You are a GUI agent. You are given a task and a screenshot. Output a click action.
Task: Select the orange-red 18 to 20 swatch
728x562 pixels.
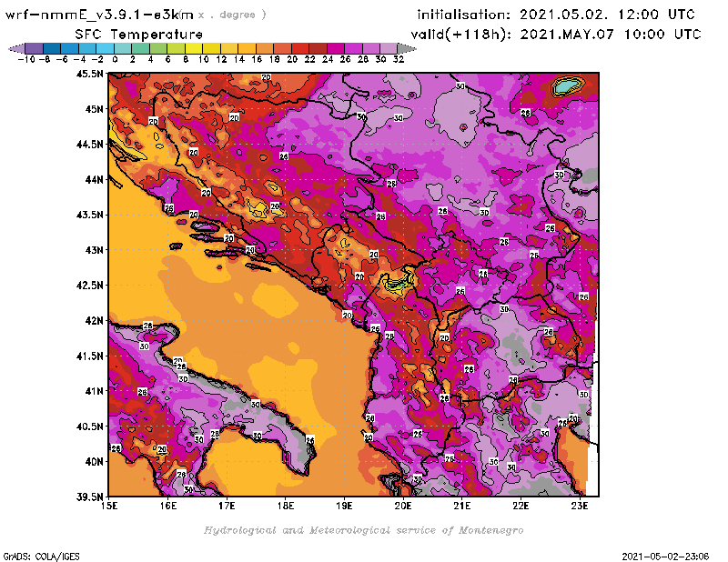(x=282, y=48)
